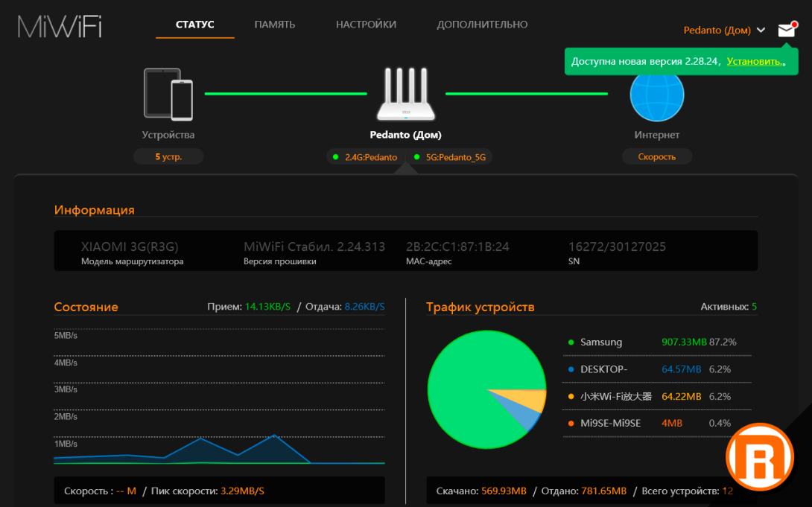Click the serial number 16272/30127025
Image resolution: width=812 pixels, height=507 pixels.
click(x=617, y=246)
